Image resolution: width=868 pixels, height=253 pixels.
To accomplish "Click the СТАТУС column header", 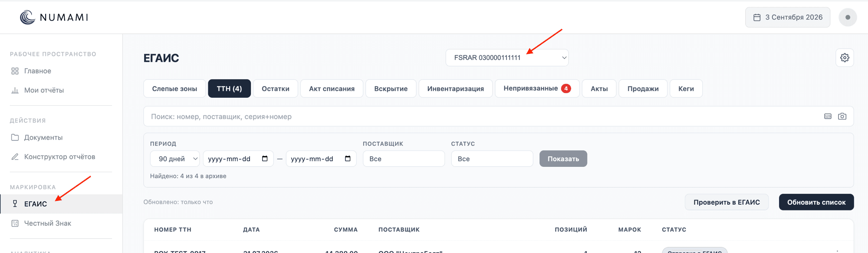I will click(674, 230).
